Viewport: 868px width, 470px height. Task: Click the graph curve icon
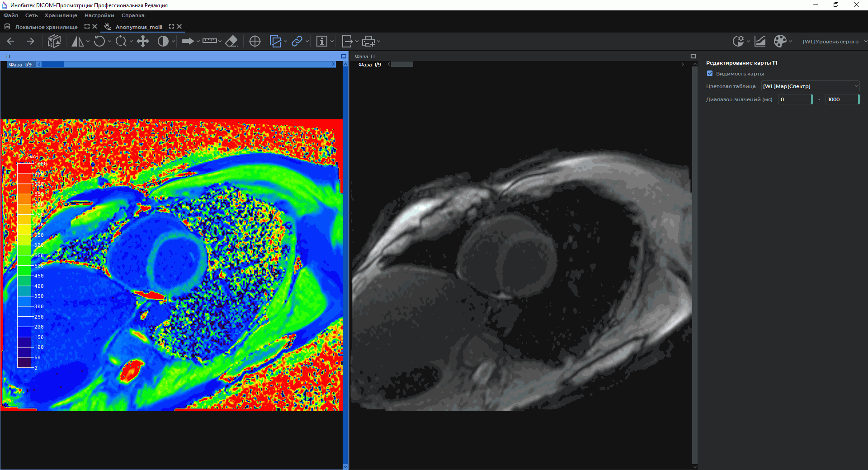pos(760,42)
